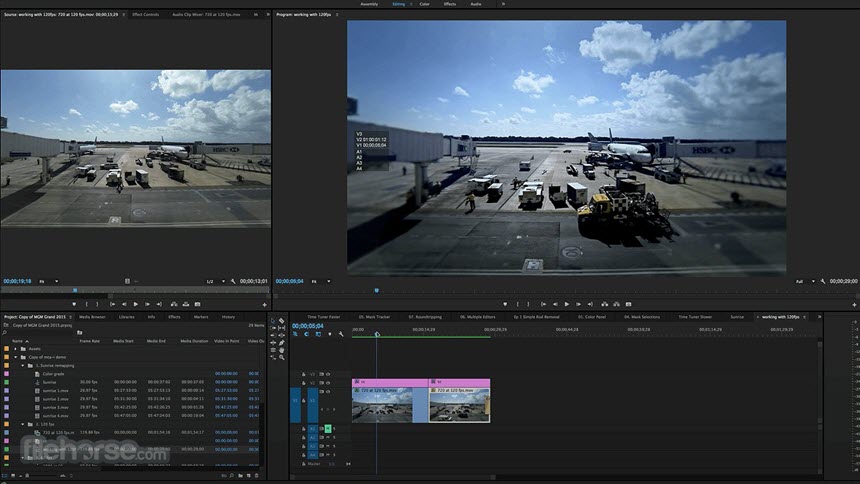
Task: Mute the A3 audio track
Action: 328,446
